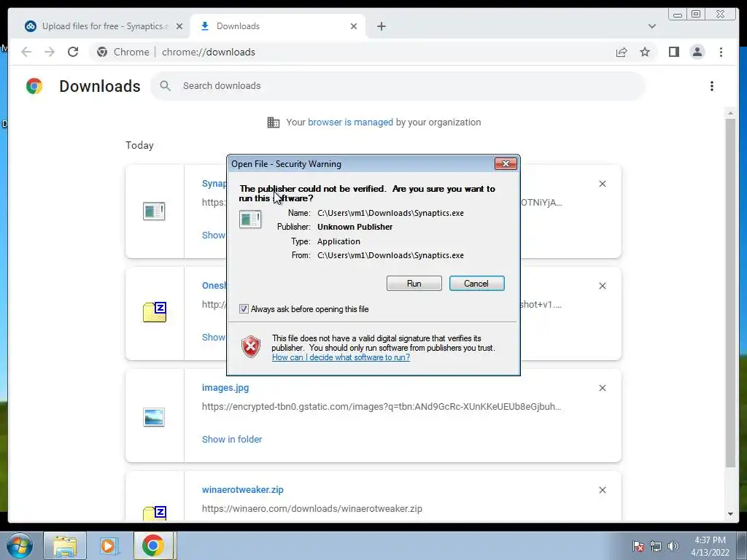Image resolution: width=747 pixels, height=560 pixels.
Task: Remove images.jpg from downloads list
Action: pos(602,388)
